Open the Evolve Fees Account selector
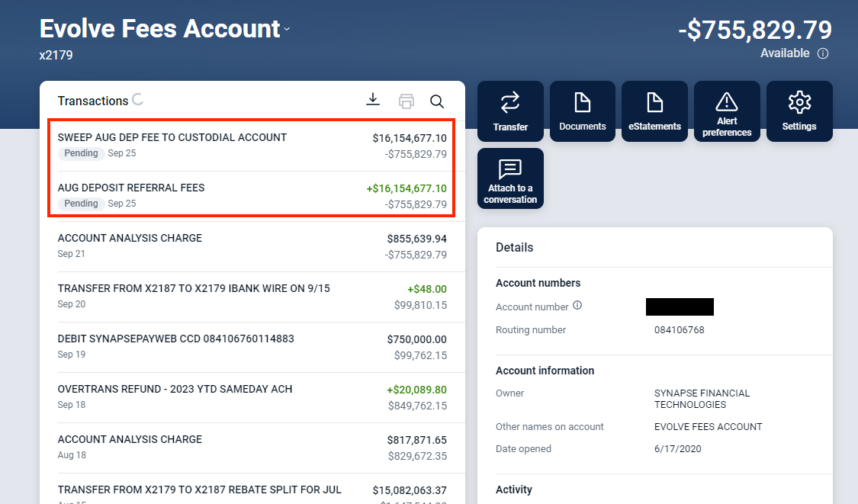This screenshot has width=858, height=504. [x=287, y=31]
